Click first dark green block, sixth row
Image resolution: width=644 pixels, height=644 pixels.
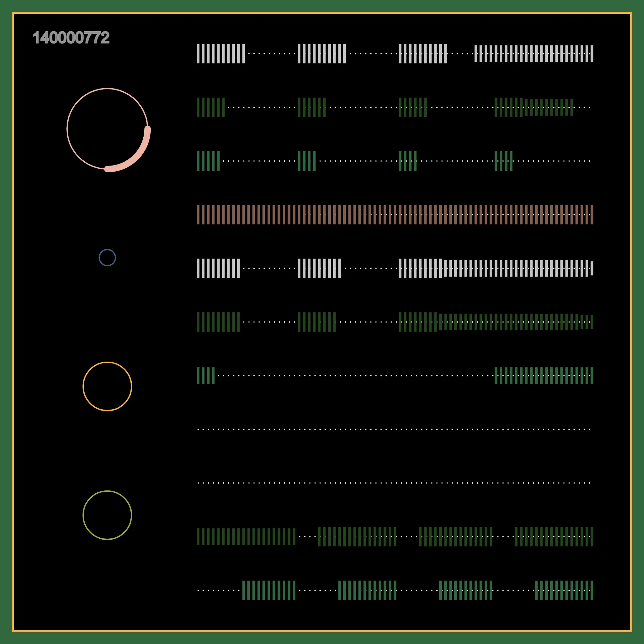click(x=218, y=322)
